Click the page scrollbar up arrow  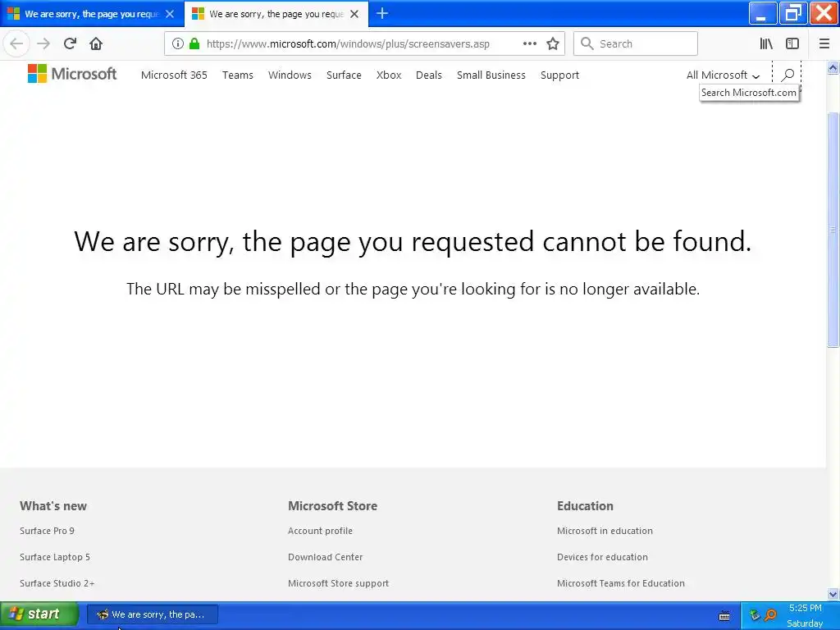click(x=833, y=67)
